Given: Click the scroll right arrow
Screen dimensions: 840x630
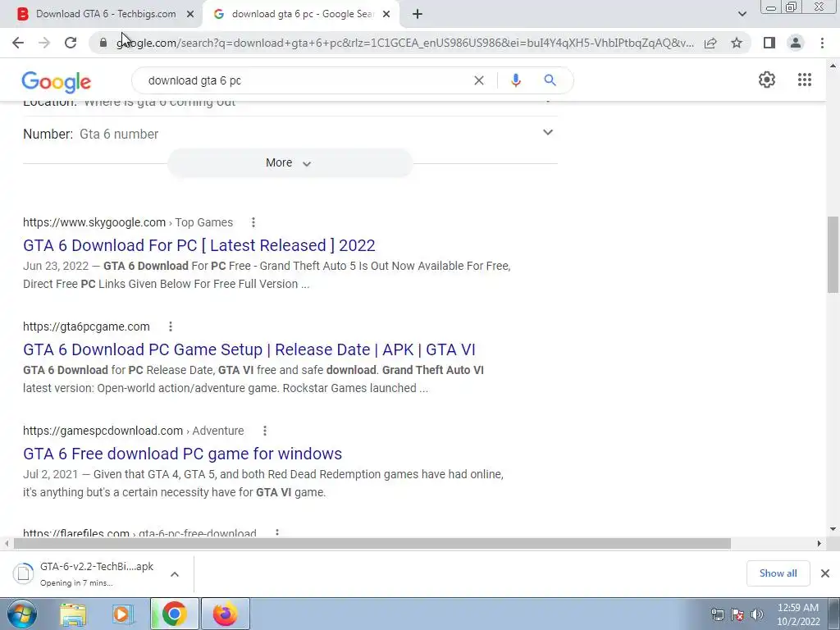Looking at the screenshot, I should [819, 544].
